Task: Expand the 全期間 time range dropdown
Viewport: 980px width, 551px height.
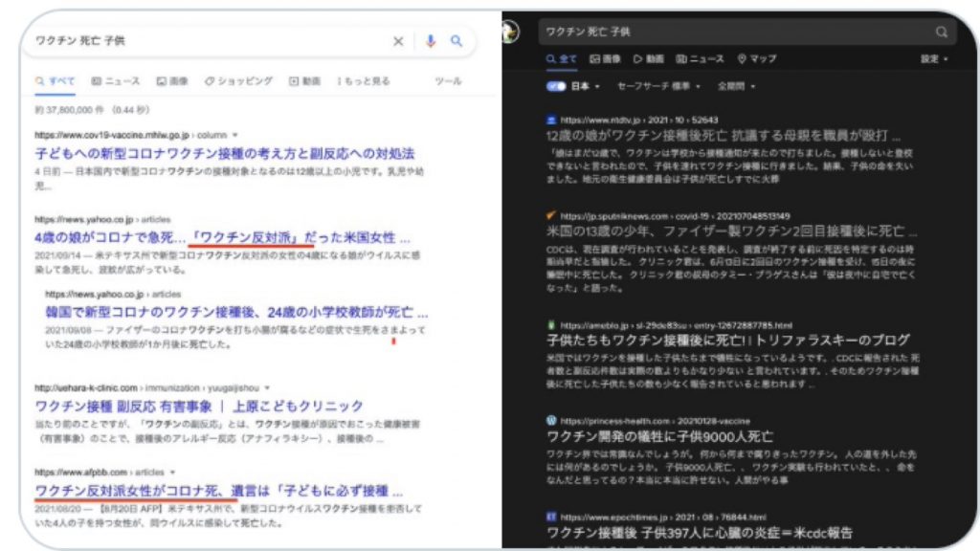Action: click(737, 86)
